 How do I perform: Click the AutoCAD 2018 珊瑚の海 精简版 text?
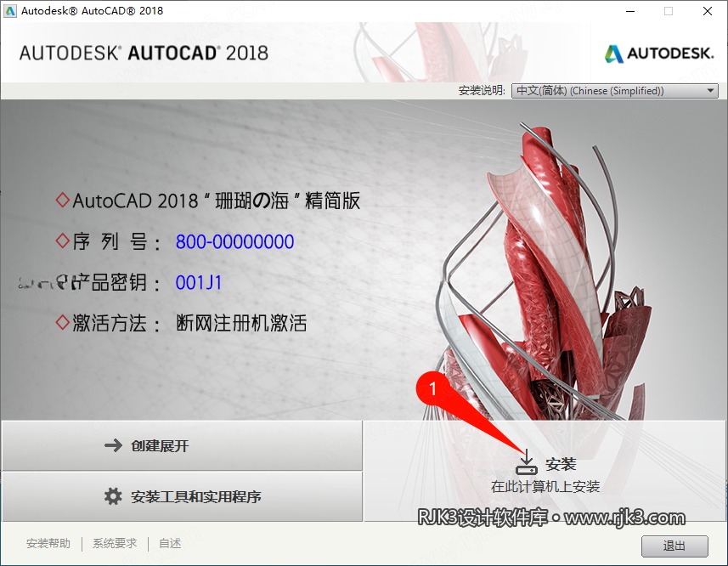coord(217,201)
